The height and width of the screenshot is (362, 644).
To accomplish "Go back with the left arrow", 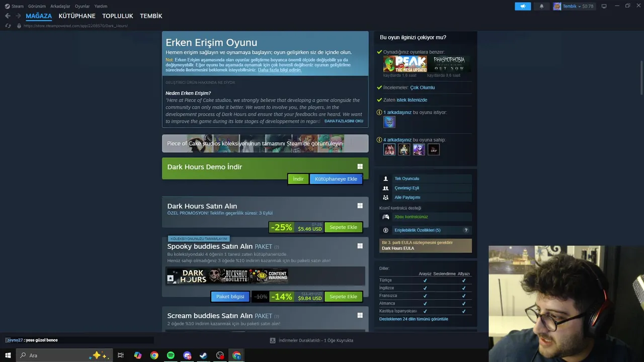I will tap(8, 16).
